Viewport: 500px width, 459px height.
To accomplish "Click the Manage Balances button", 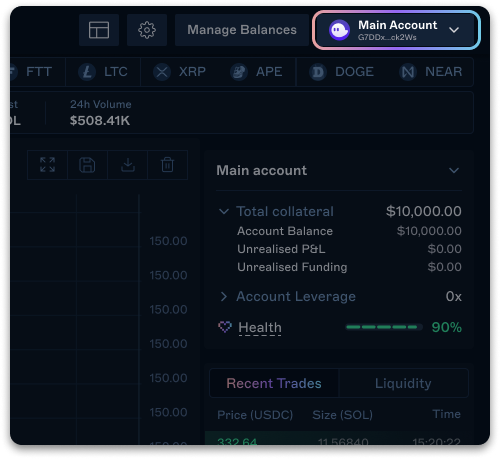I will (242, 30).
